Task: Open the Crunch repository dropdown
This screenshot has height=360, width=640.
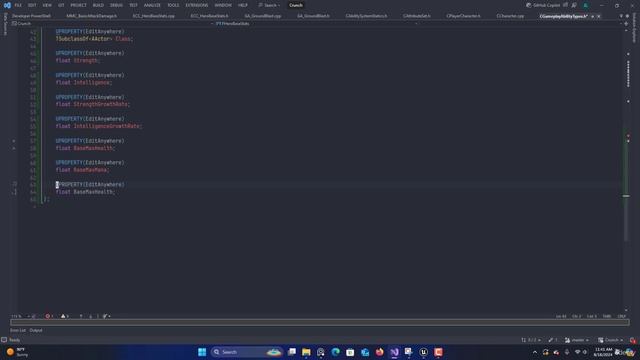Action: pyautogui.click(x=611, y=340)
